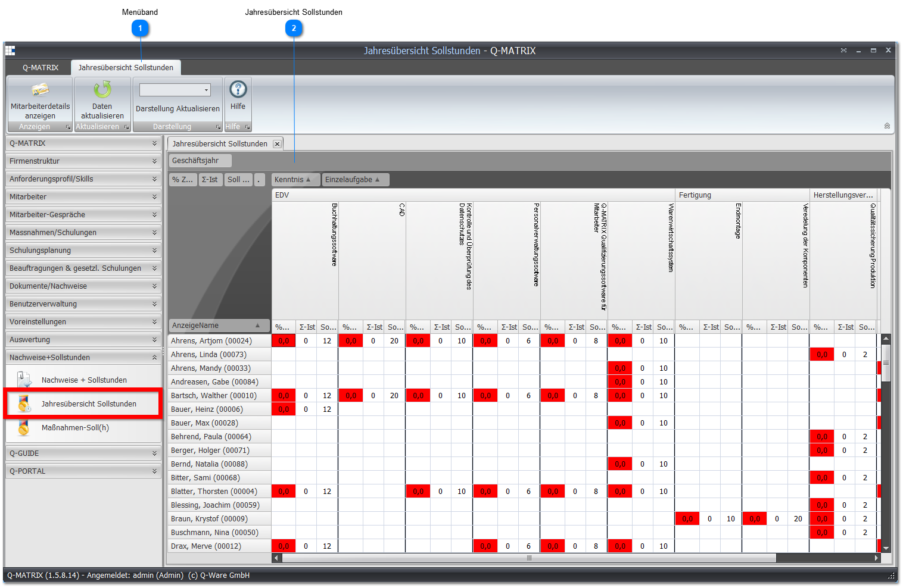Screen dimensions: 903x588
Task: Open the Hilfe question mark icon
Action: pyautogui.click(x=238, y=89)
